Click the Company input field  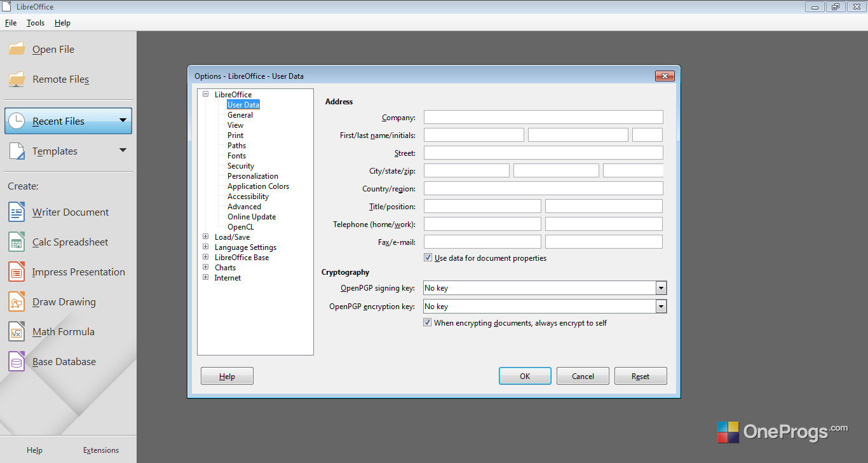pyautogui.click(x=543, y=117)
